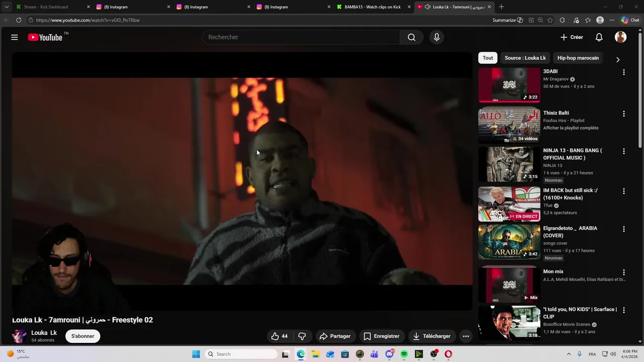
Task: Click the Summarize button in address bar
Action: tap(508, 20)
